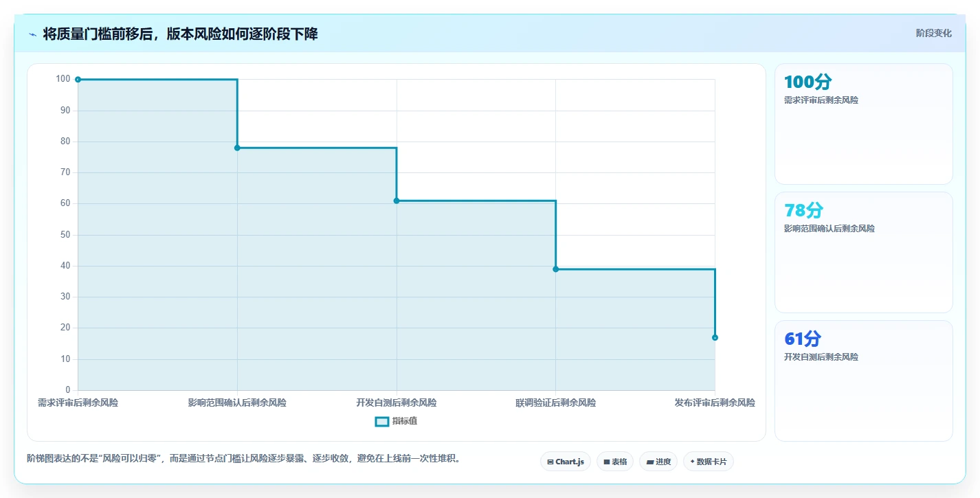
Task: Click the 需求评审后剩余风险 axis label
Action: (78, 403)
